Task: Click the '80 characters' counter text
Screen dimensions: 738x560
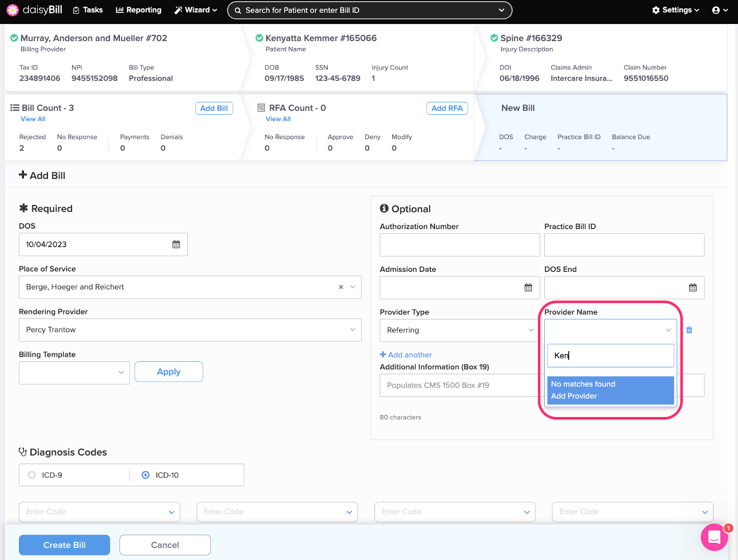Action: [400, 417]
